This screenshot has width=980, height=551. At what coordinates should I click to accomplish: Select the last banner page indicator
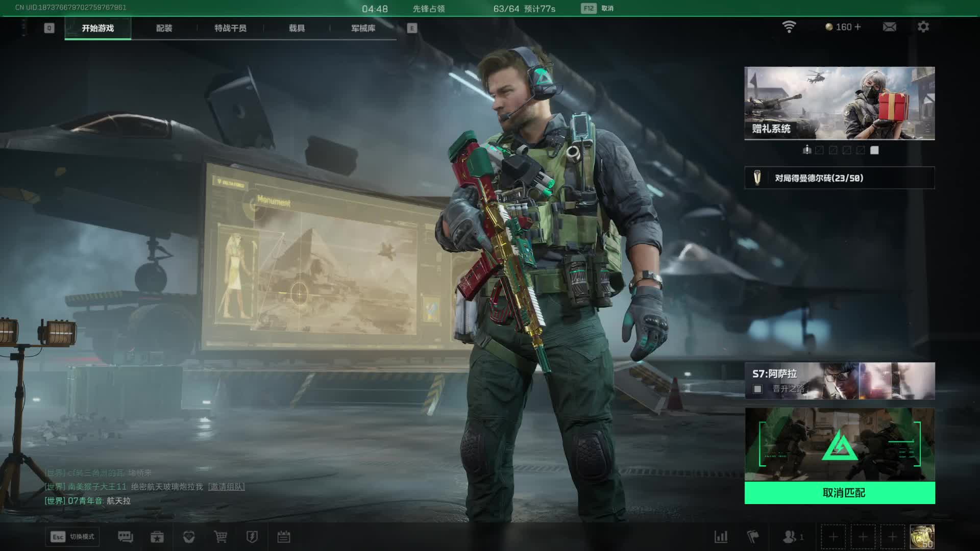[874, 150]
